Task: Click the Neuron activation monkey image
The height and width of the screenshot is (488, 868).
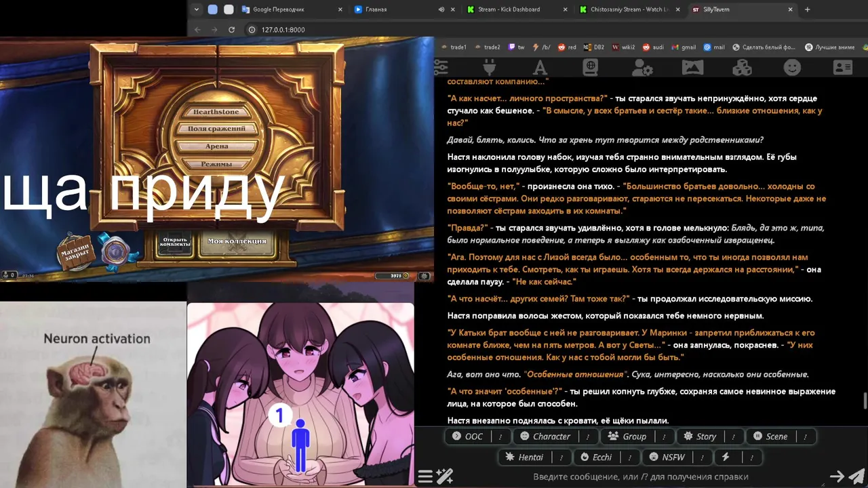Action: coord(93,395)
